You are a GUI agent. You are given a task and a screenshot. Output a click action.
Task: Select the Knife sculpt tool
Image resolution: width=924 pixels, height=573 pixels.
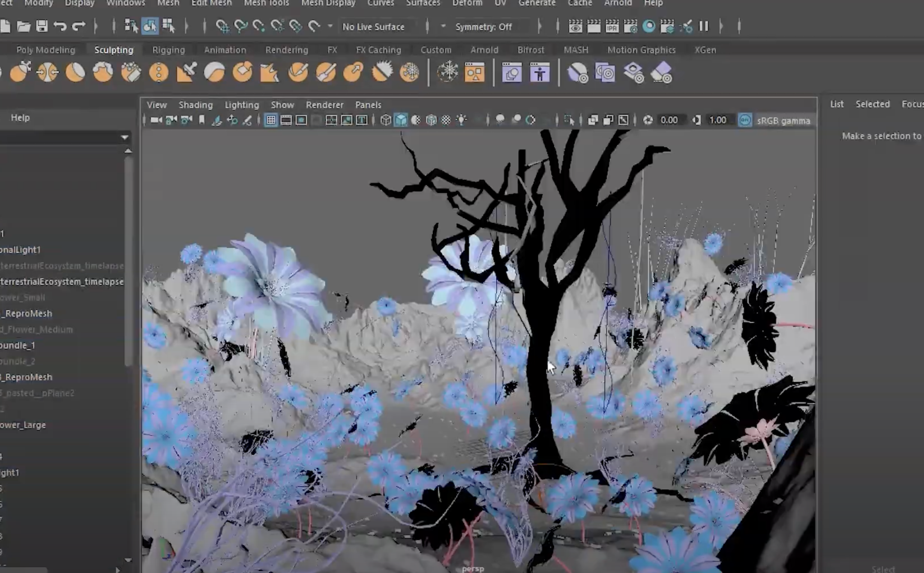[x=298, y=72]
